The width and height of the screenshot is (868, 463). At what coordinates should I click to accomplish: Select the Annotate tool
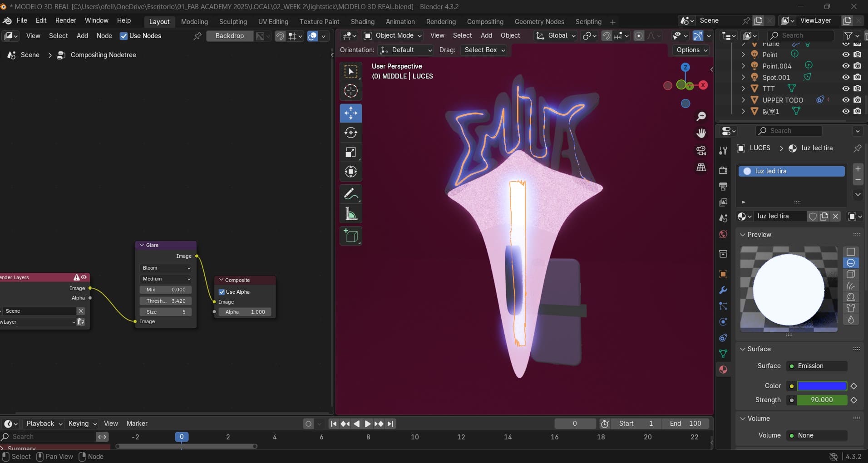tap(351, 194)
